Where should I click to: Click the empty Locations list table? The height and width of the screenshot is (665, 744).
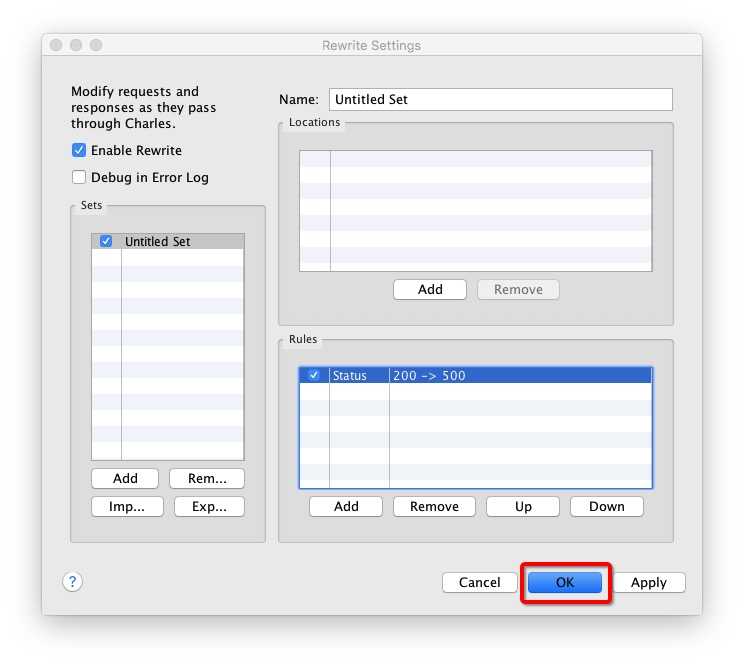(x=475, y=211)
